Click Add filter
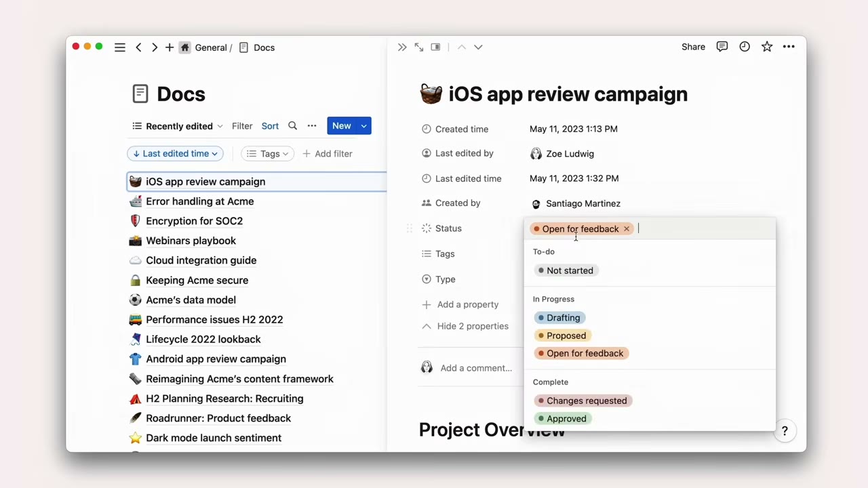This screenshot has height=488, width=868. [328, 154]
